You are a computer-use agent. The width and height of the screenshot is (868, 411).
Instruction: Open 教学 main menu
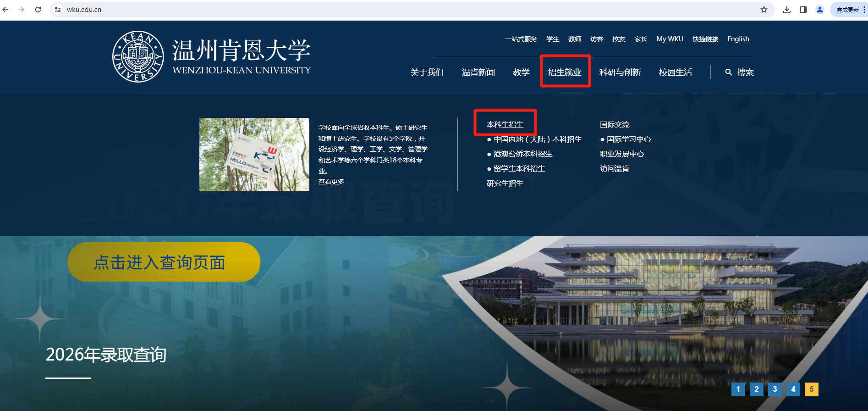[x=522, y=72]
